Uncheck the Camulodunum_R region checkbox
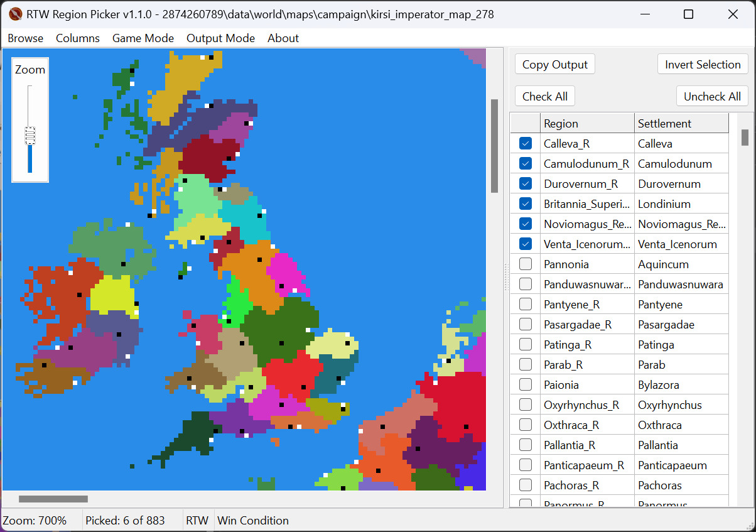The height and width of the screenshot is (532, 756). 526,164
